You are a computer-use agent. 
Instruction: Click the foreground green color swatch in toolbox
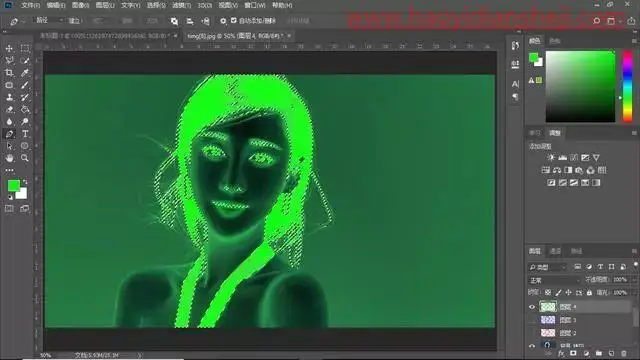(x=14, y=186)
